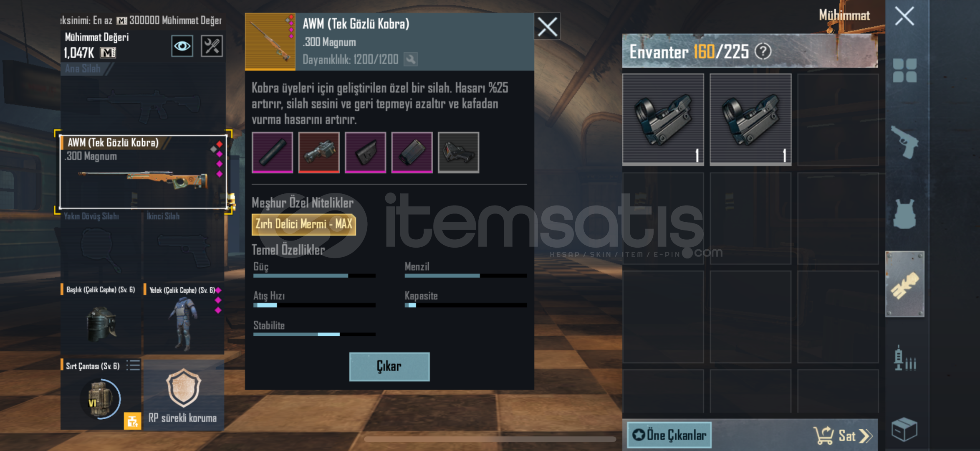Open the repair tools wrench icon
The width and height of the screenshot is (980, 451).
pos(212,46)
